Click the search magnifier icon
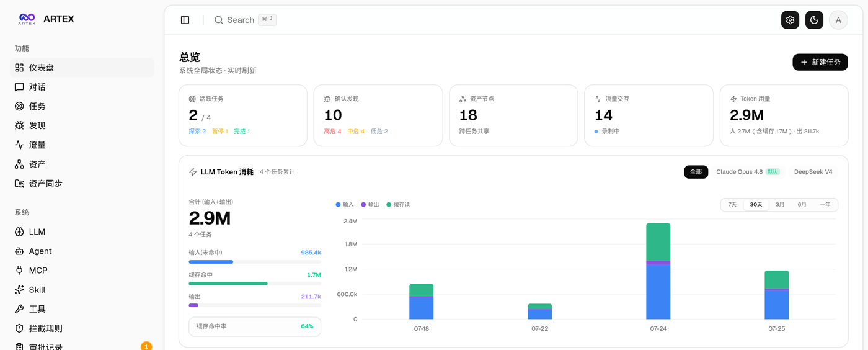The height and width of the screenshot is (350, 868). 219,20
